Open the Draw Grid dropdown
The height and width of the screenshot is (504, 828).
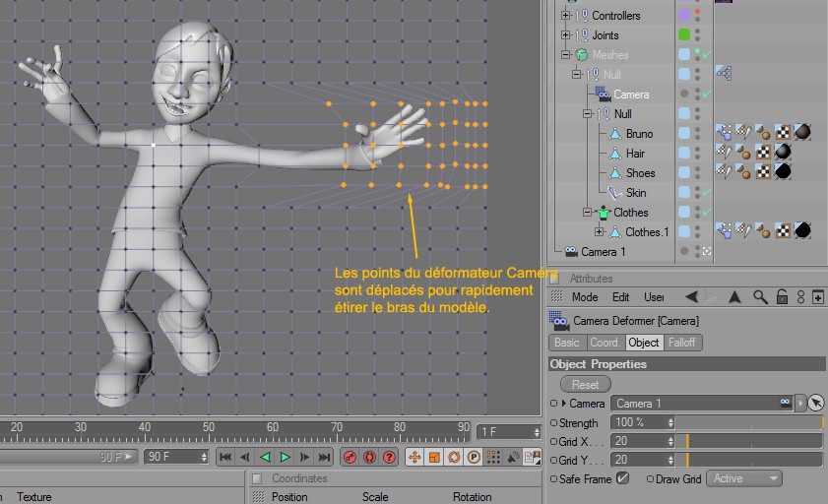click(744, 478)
